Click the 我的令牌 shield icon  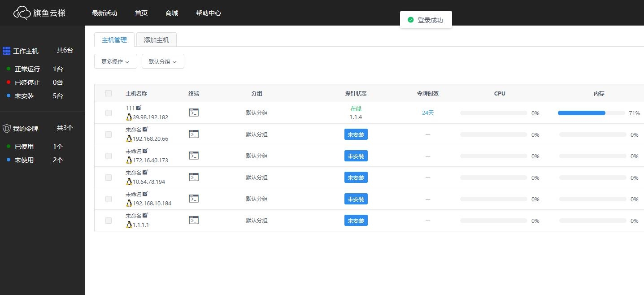(7, 129)
